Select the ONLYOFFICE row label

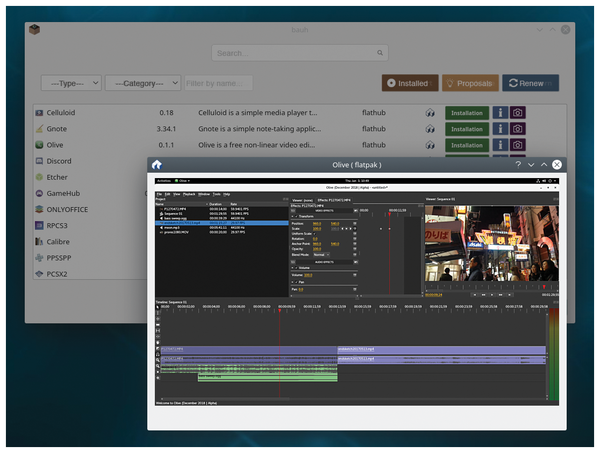click(67, 209)
